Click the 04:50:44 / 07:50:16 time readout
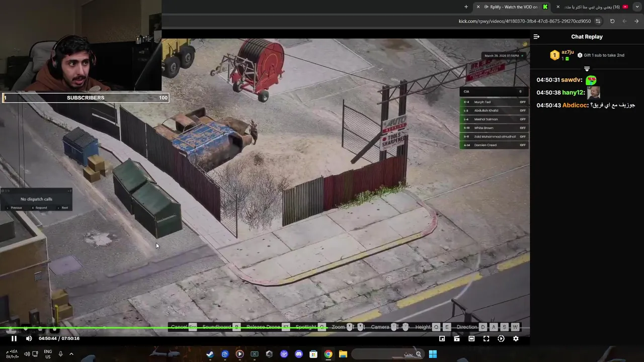 pos(59,338)
